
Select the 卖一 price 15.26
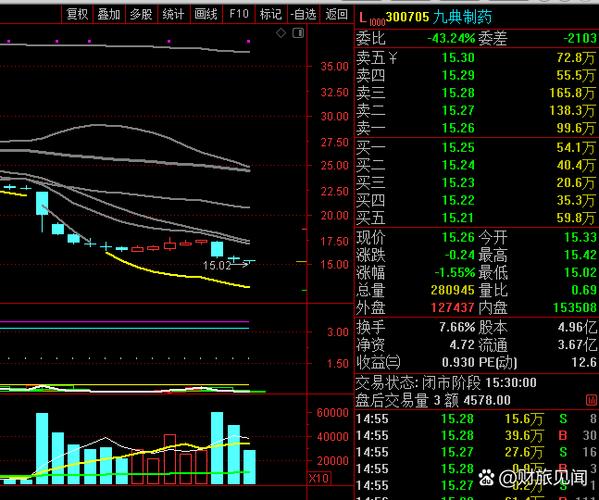point(458,128)
